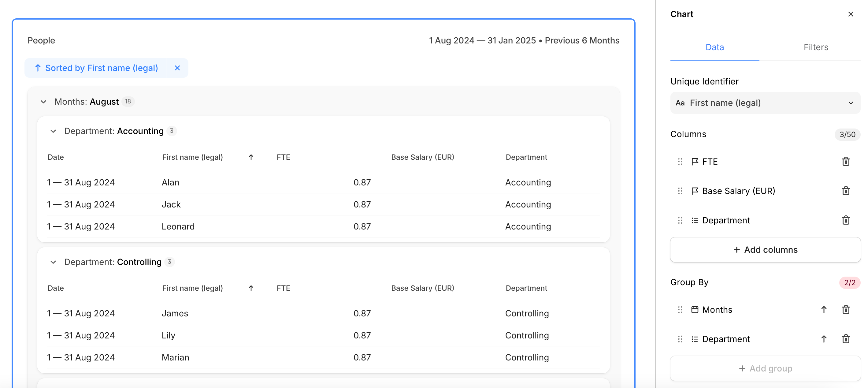Grab the Months group drag handle
Viewport: 868px width, 388px height.
680,309
